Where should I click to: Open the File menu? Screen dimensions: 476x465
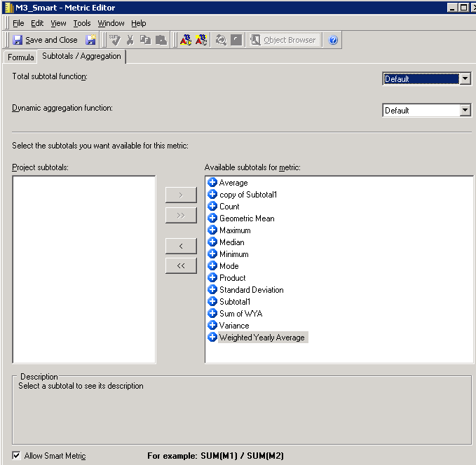[18, 23]
